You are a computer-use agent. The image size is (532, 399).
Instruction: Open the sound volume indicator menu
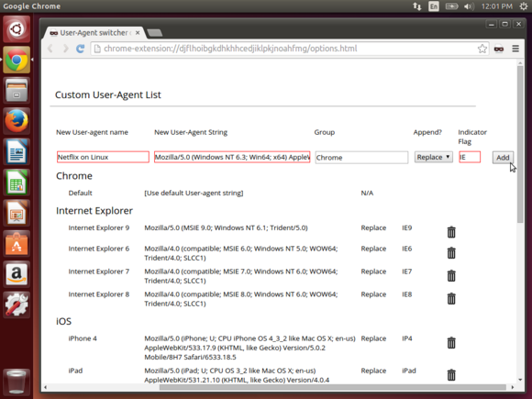[x=469, y=6]
